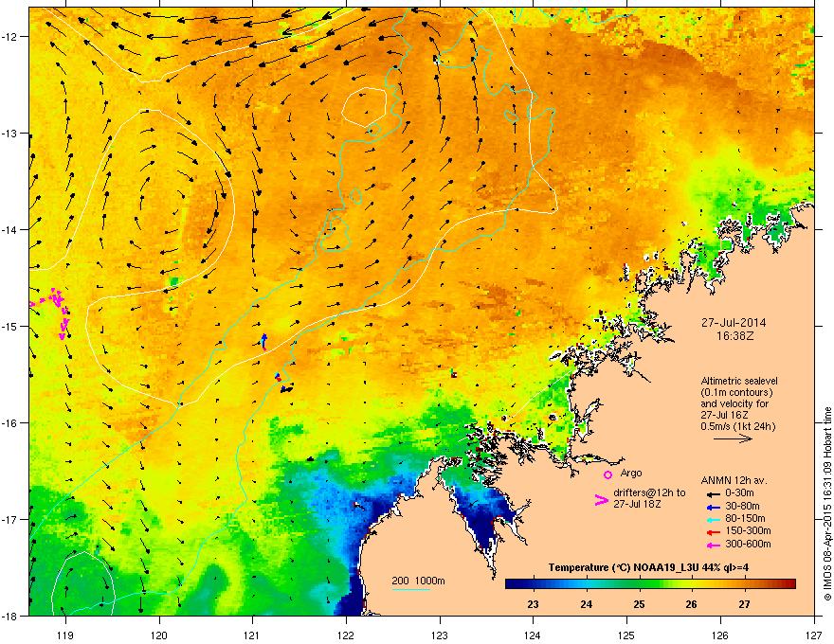The image size is (834, 644).
Task: Click the latitude axis label -18
Action: 10,616
